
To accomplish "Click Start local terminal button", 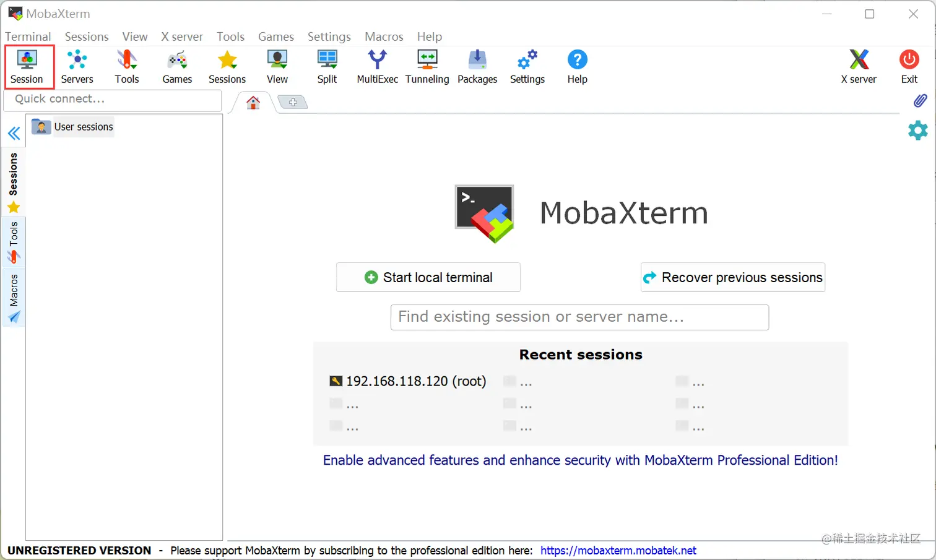I will point(428,277).
